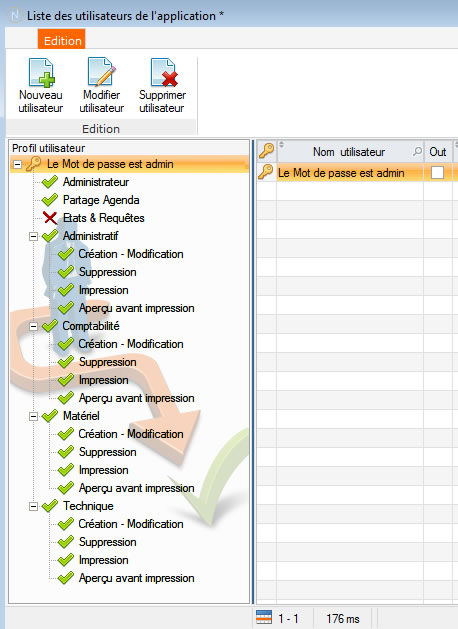458x629 pixels.
Task: Collapse the Comptabilité tree node
Action: pos(34,326)
